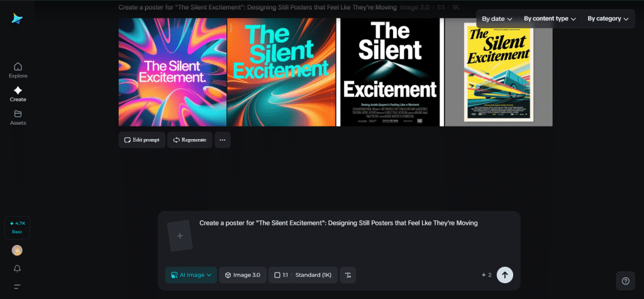
Task: Open the black and white Silent Excitement poster
Action: [x=390, y=72]
